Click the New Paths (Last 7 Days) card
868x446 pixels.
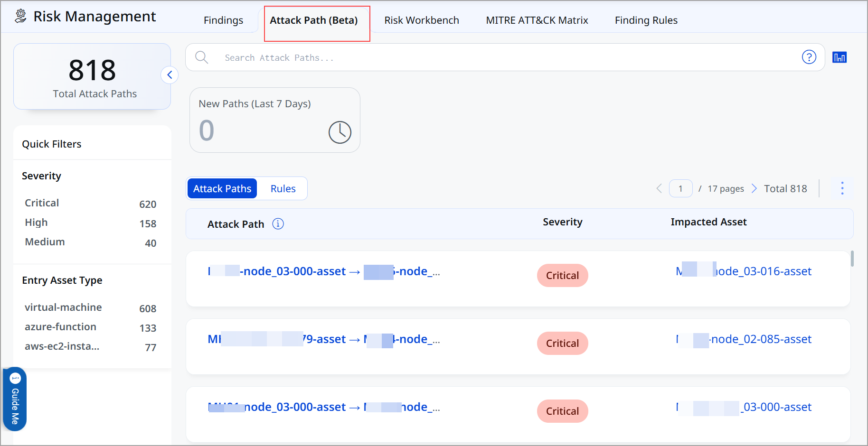[x=275, y=120]
